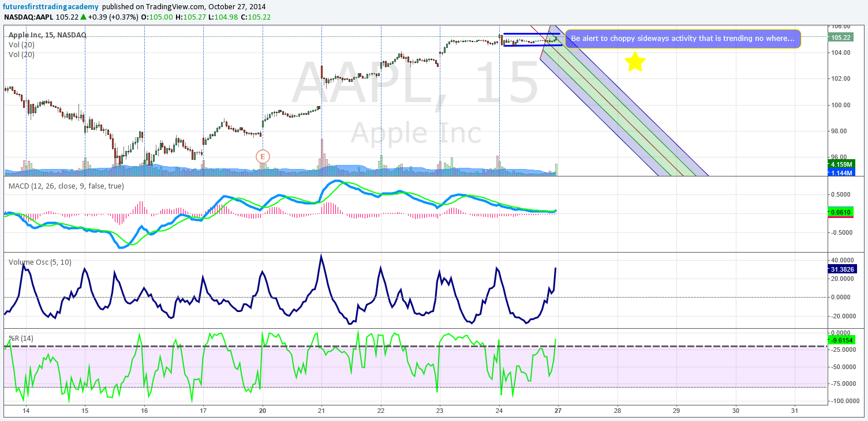Click the 105.22 current price label

(840, 37)
